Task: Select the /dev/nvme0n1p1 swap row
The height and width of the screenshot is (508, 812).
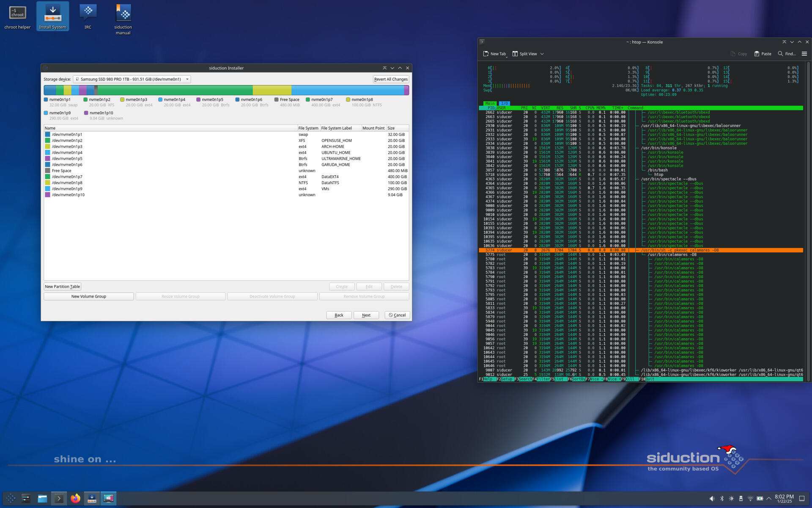Action: (x=226, y=135)
